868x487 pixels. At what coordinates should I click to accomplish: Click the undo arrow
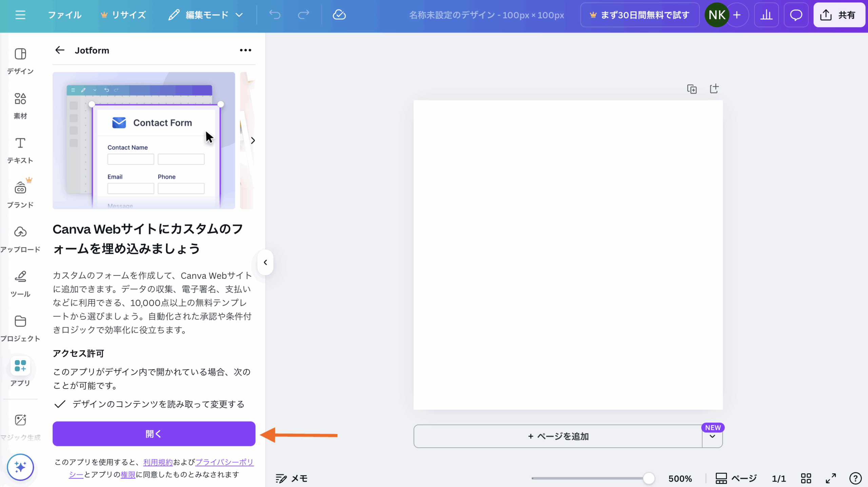(x=275, y=15)
